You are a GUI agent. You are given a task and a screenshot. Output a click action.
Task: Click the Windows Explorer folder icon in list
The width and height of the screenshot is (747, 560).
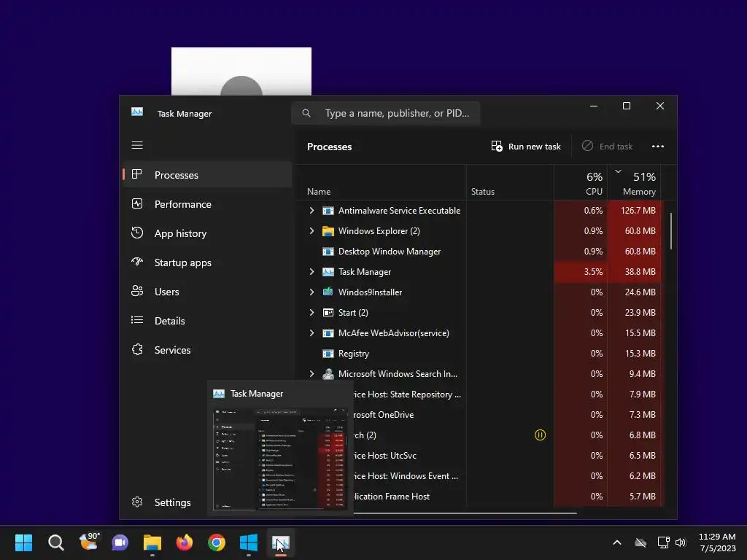[328, 231]
